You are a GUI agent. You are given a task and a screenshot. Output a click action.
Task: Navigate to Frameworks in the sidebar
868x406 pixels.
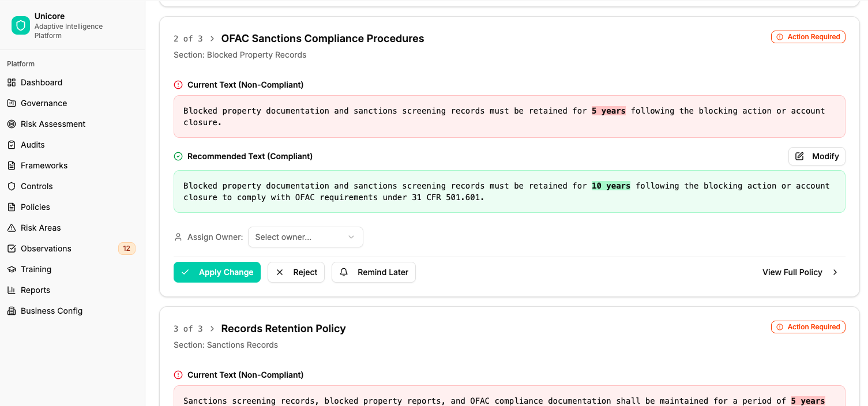coord(44,166)
